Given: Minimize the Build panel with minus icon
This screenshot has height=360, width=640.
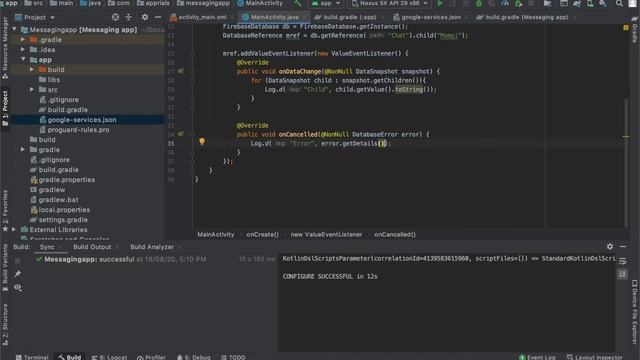Looking at the screenshot, I should (x=623, y=247).
